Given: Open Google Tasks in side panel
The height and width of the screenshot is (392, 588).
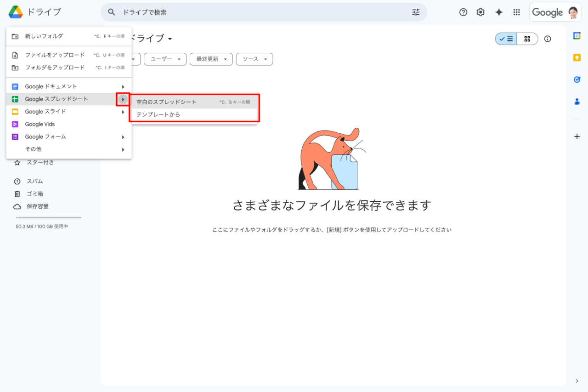Looking at the screenshot, I should tap(577, 80).
